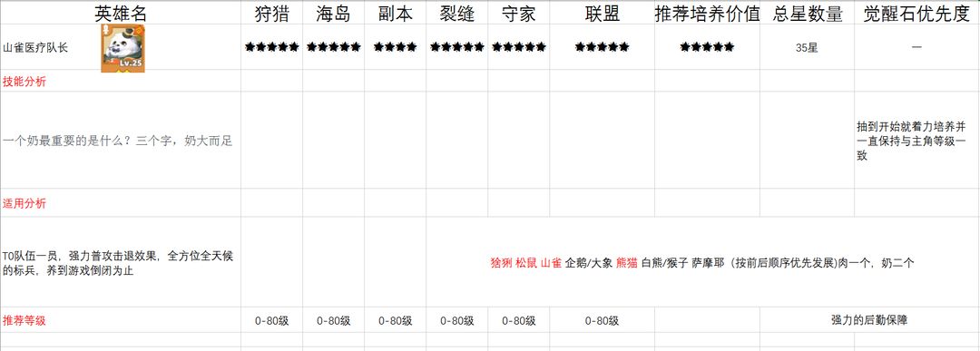Click the star rating under 推荐培养价值
980x351 pixels.
(707, 47)
